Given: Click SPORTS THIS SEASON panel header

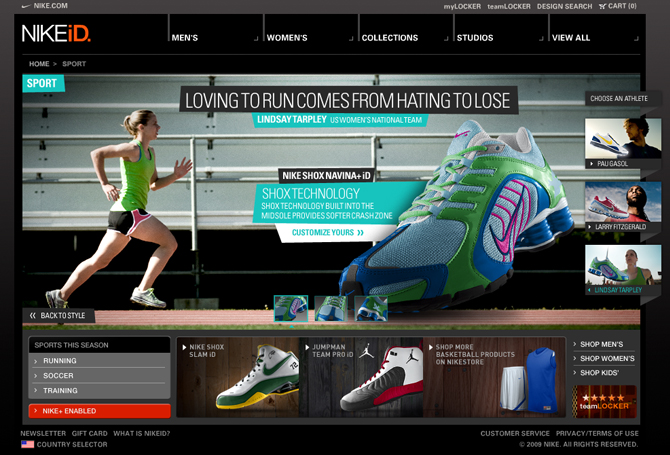Looking at the screenshot, I should [99, 345].
